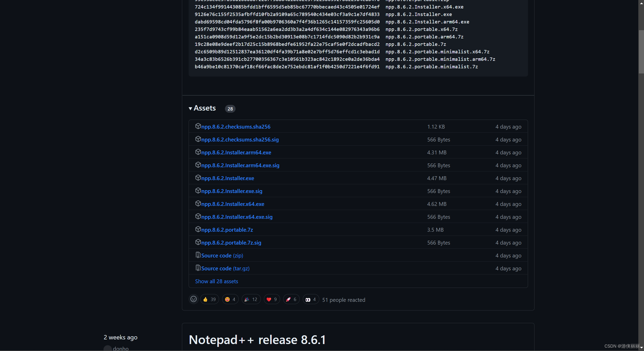Download npp.8.6.2.Installer.arm64.exe

point(236,152)
